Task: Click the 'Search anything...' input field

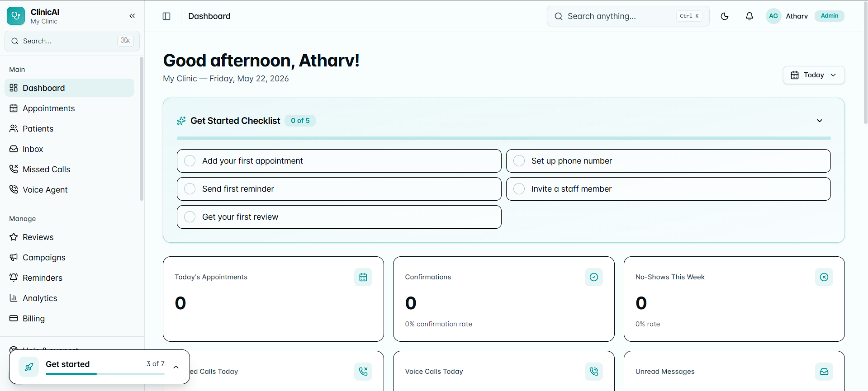Action: click(628, 16)
